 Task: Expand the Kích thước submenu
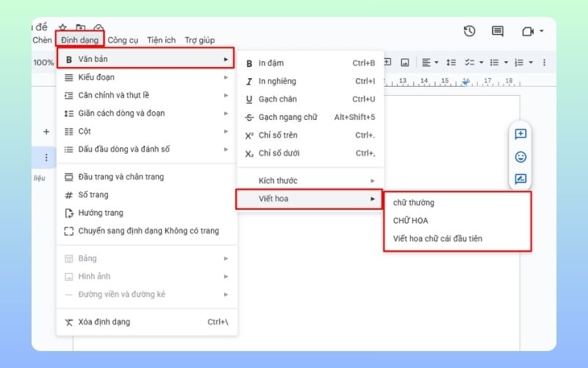point(310,180)
